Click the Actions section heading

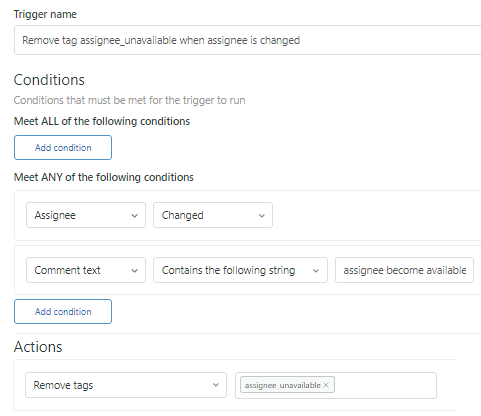[38, 347]
